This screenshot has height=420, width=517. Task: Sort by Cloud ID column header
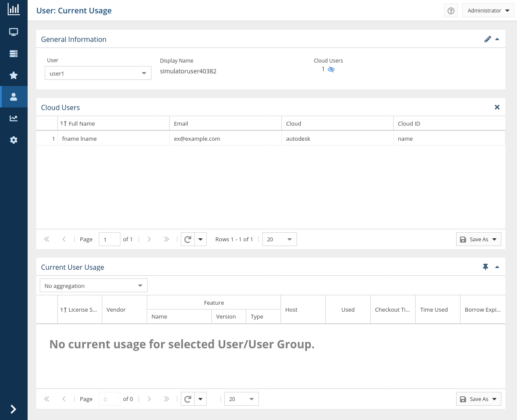tap(449, 123)
